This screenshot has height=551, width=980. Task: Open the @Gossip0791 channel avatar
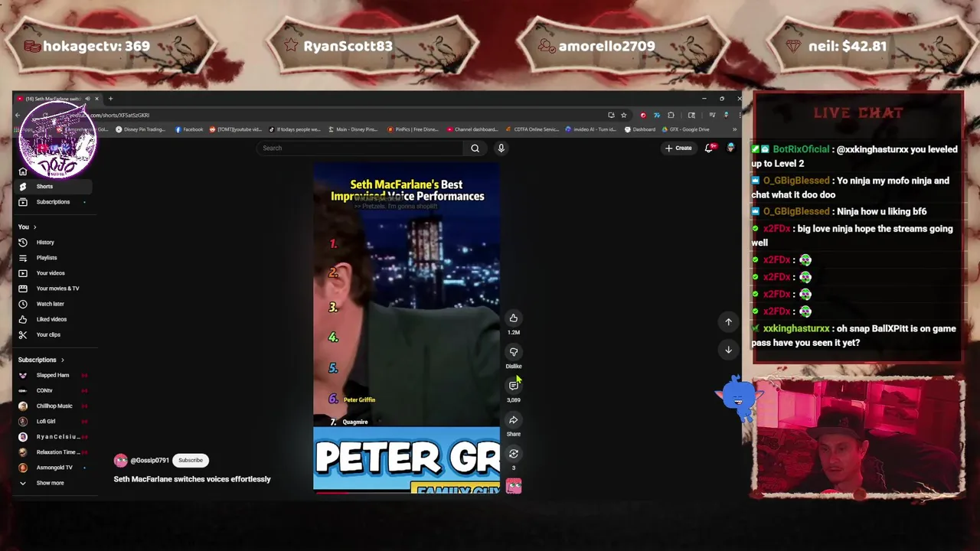(x=120, y=461)
